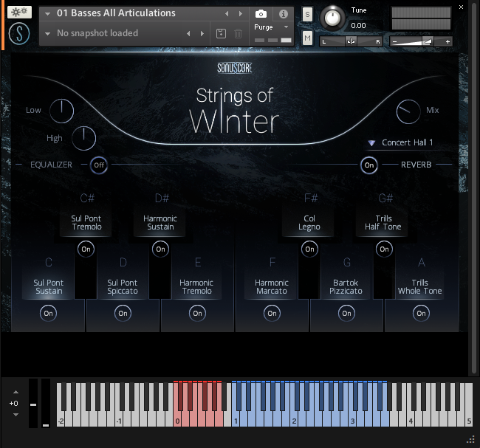Toggle the On button under Trills Half Tone
480x448 pixels.
click(384, 249)
